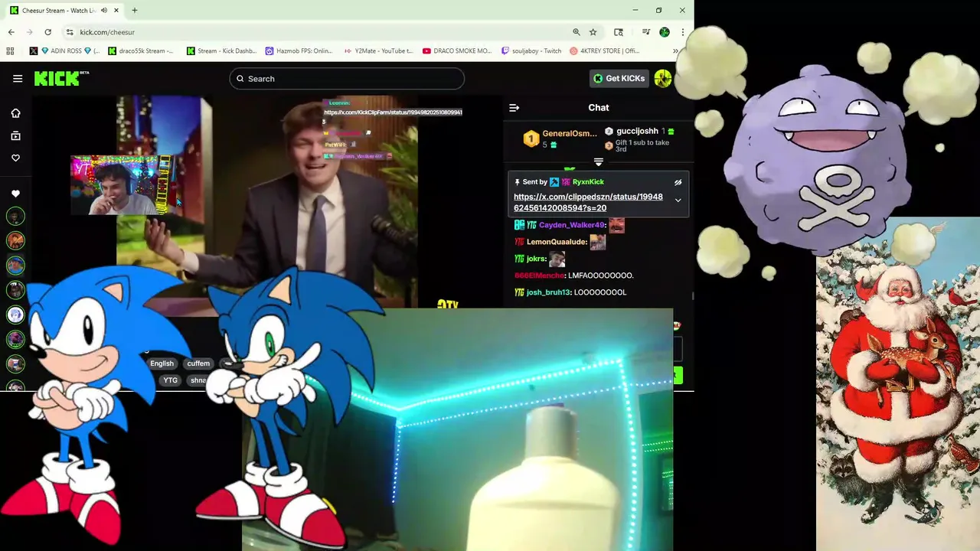Click 666ElMencho chat username
Image resolution: width=980 pixels, height=551 pixels.
point(539,275)
